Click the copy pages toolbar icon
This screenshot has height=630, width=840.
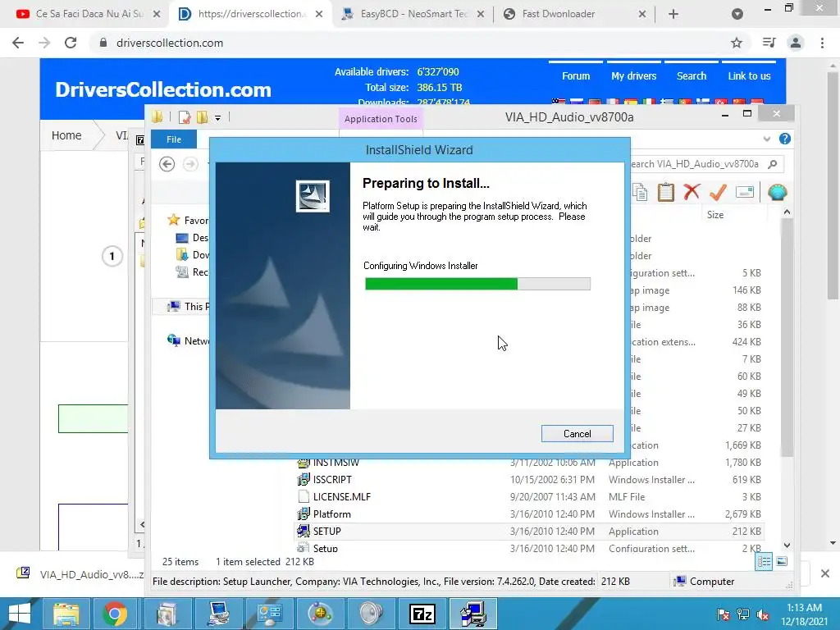[x=640, y=192]
